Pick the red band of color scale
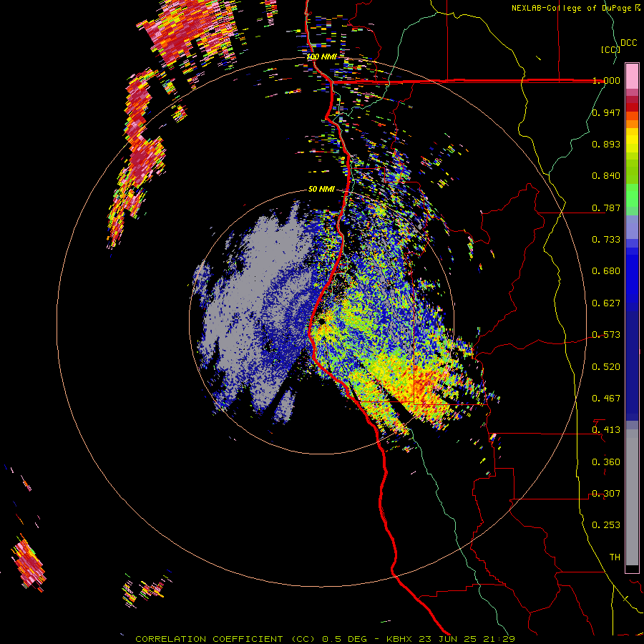Viewport: 644px width, 644px height. [x=632, y=107]
